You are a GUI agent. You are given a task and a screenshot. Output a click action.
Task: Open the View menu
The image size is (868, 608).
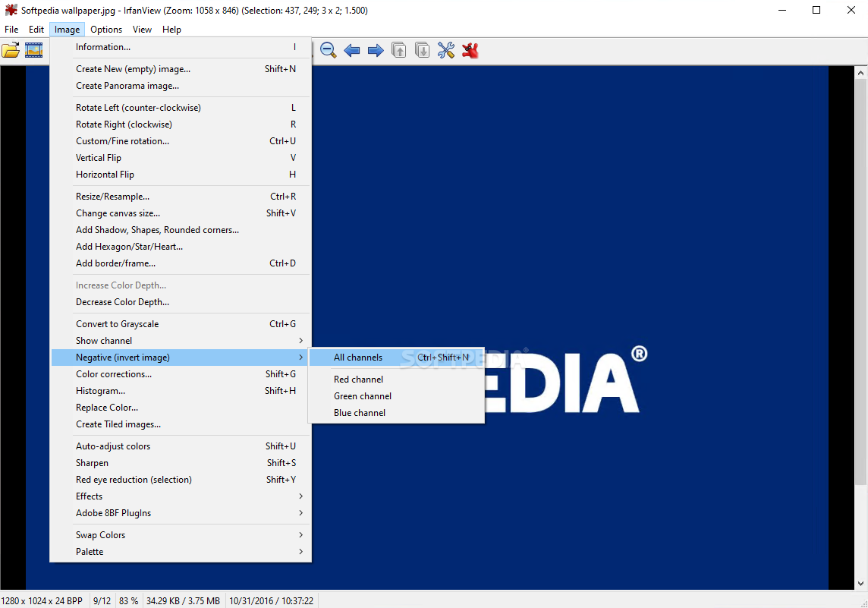coord(143,30)
